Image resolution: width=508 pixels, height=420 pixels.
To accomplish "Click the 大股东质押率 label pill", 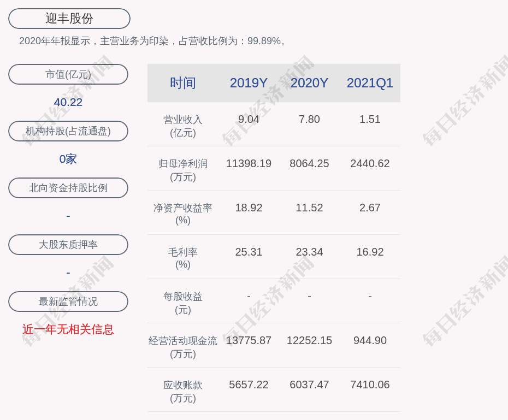I will click(68, 245).
